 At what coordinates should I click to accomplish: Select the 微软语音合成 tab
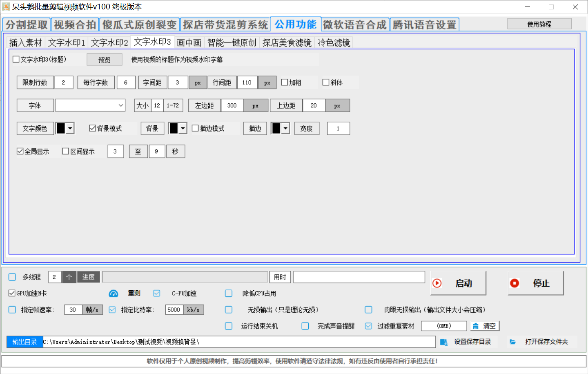(x=355, y=24)
